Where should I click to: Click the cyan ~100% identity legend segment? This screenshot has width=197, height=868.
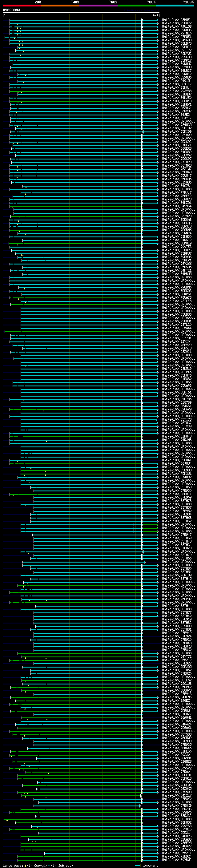[x=175, y=6]
